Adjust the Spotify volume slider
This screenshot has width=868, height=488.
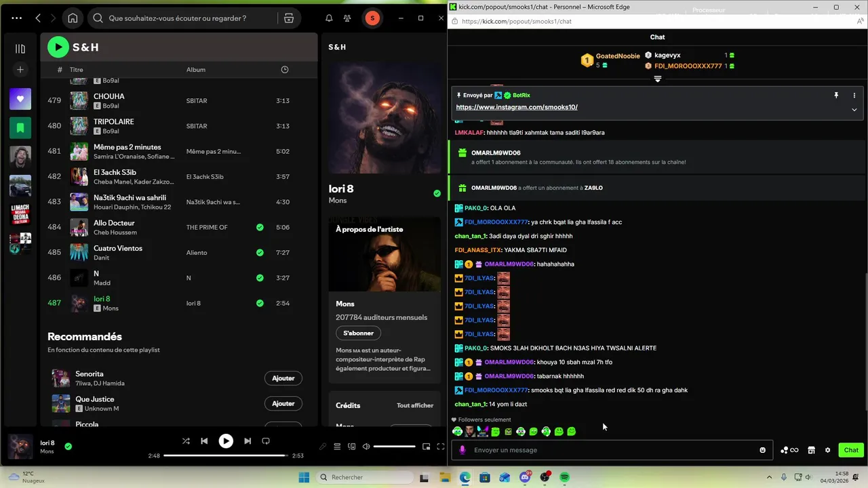394,447
